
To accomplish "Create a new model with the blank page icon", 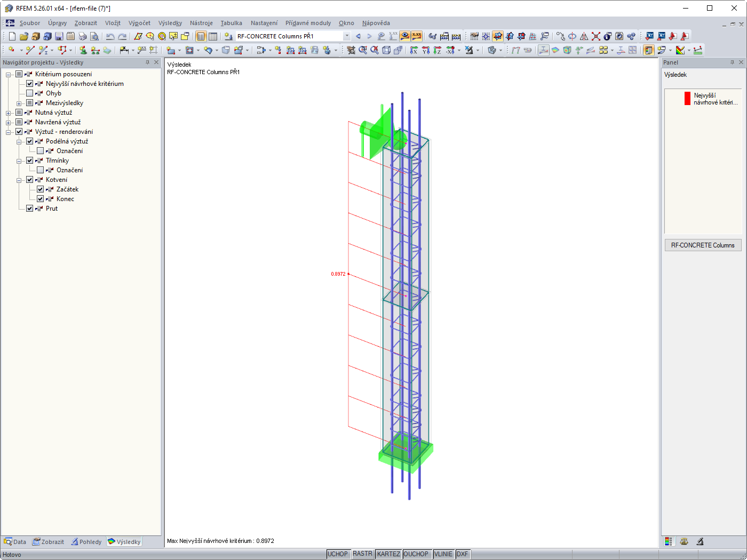I will pyautogui.click(x=12, y=36).
